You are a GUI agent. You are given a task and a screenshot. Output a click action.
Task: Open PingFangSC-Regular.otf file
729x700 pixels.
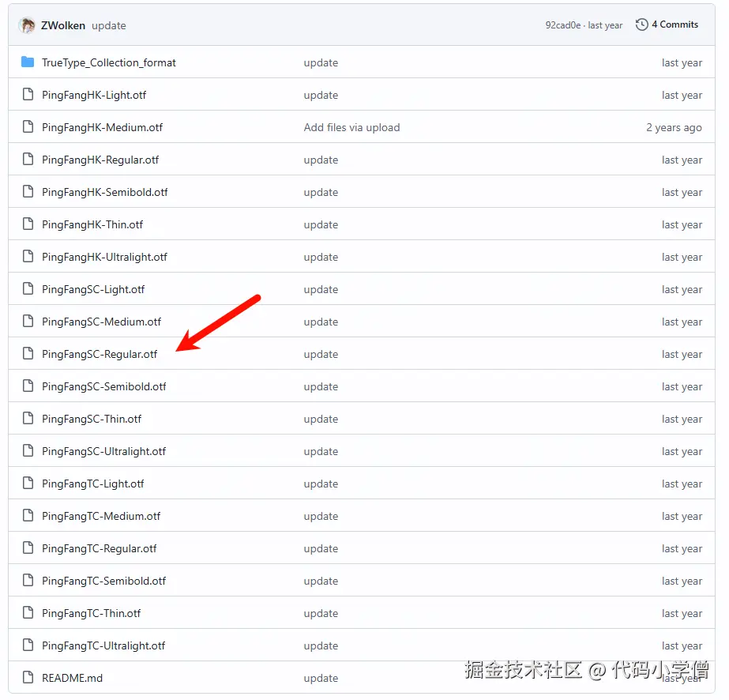[x=100, y=355]
